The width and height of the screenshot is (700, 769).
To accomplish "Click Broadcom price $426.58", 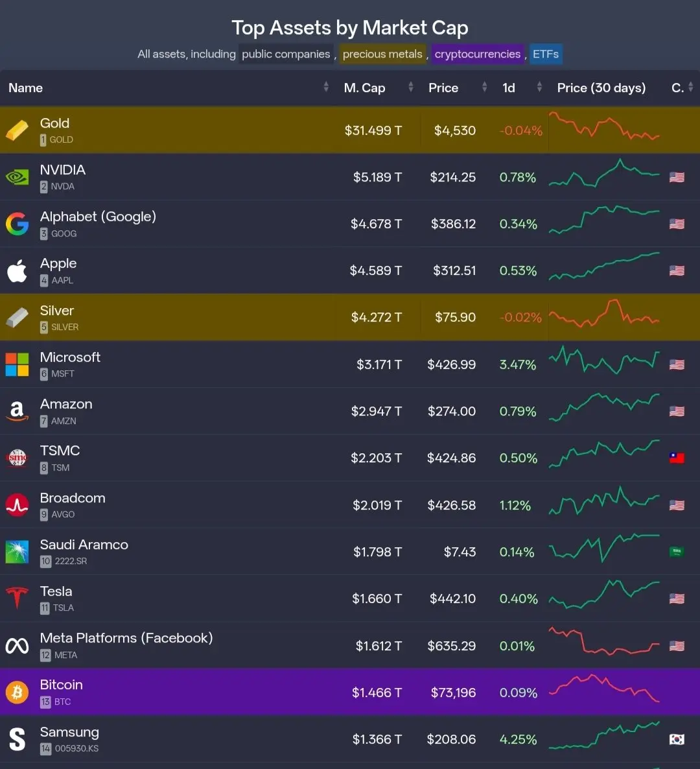I will [452, 505].
